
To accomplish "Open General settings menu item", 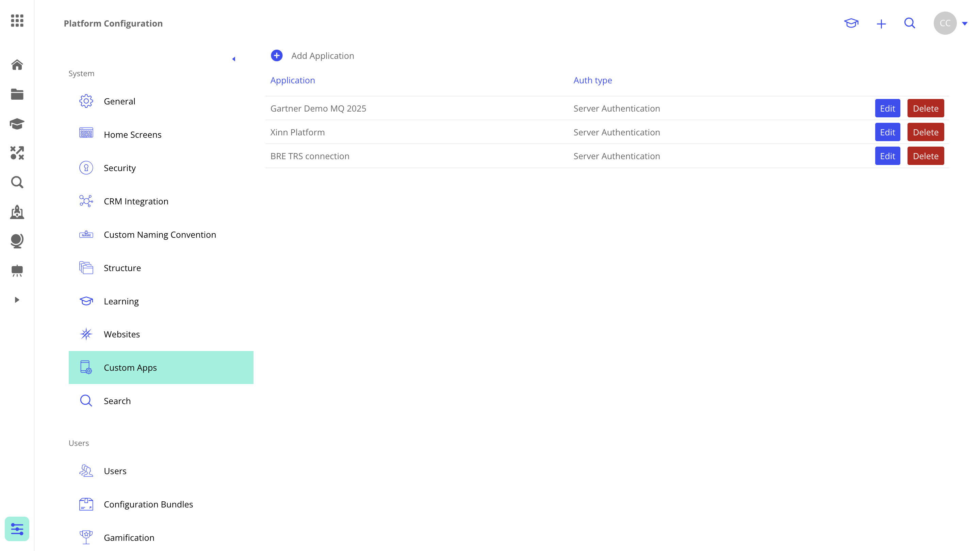I will (161, 101).
